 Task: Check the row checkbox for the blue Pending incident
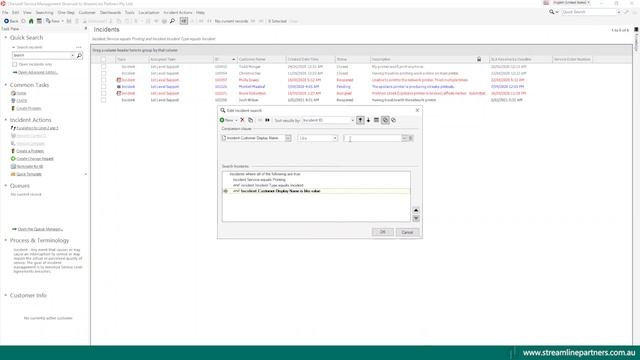click(x=103, y=87)
